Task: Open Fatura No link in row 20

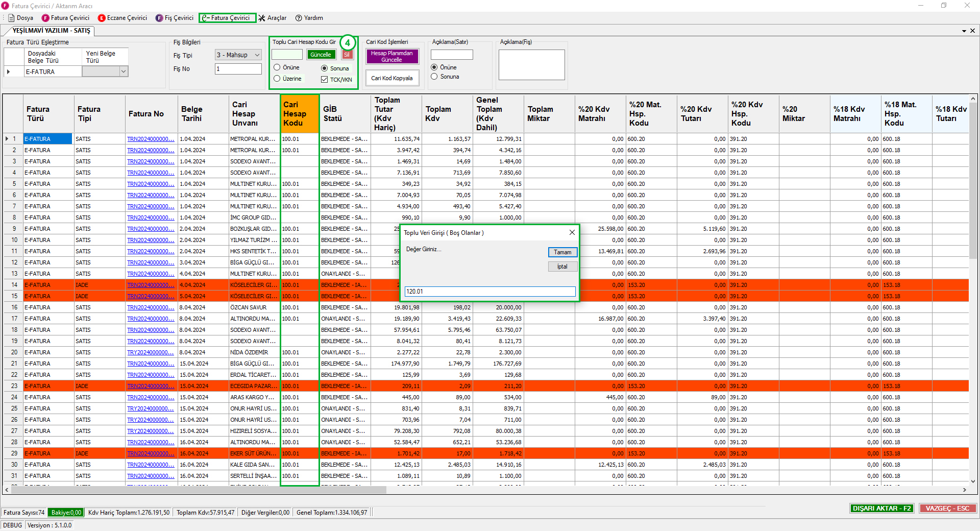Action: coord(151,352)
